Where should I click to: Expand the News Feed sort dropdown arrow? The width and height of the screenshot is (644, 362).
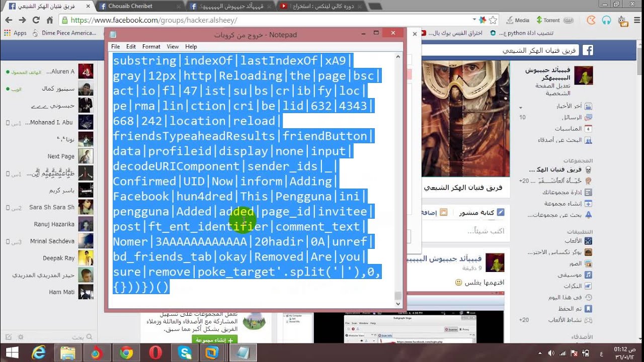point(521,107)
